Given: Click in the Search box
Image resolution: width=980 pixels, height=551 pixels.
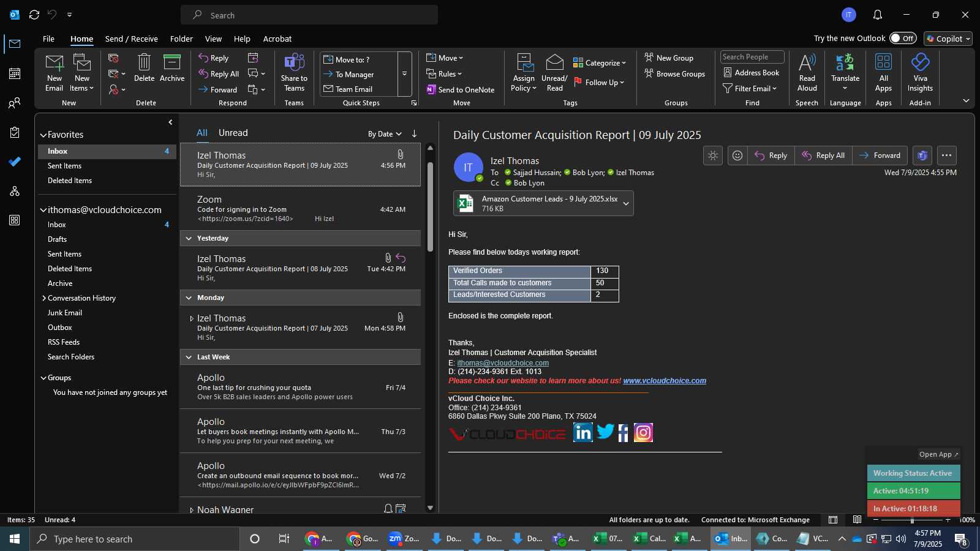Looking at the screenshot, I should 309,15.
